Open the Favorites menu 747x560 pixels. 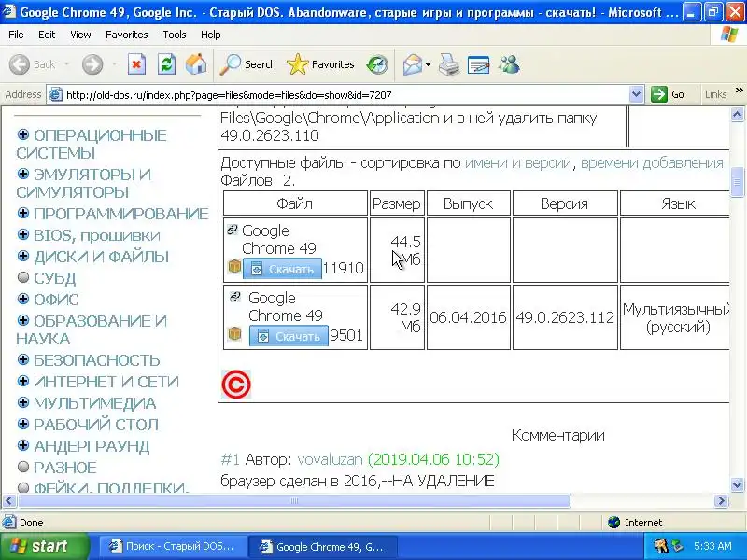point(127,35)
